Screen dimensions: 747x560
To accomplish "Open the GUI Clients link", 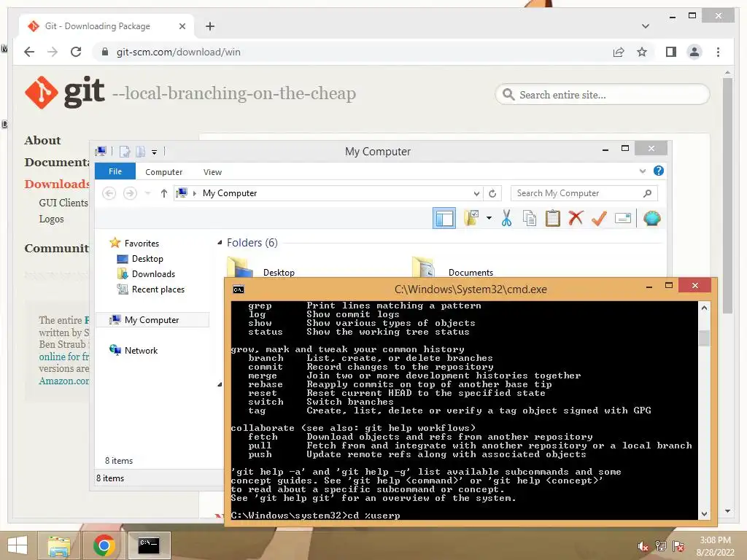I will [x=63, y=203].
